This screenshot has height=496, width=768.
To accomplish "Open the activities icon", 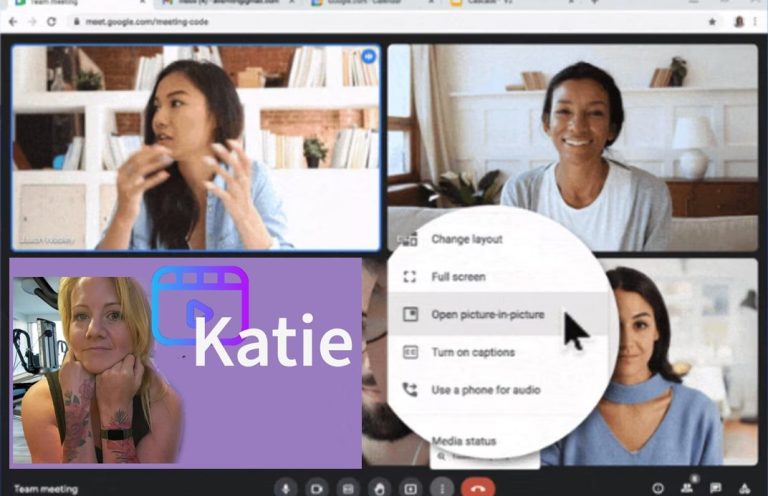I will click(x=745, y=488).
